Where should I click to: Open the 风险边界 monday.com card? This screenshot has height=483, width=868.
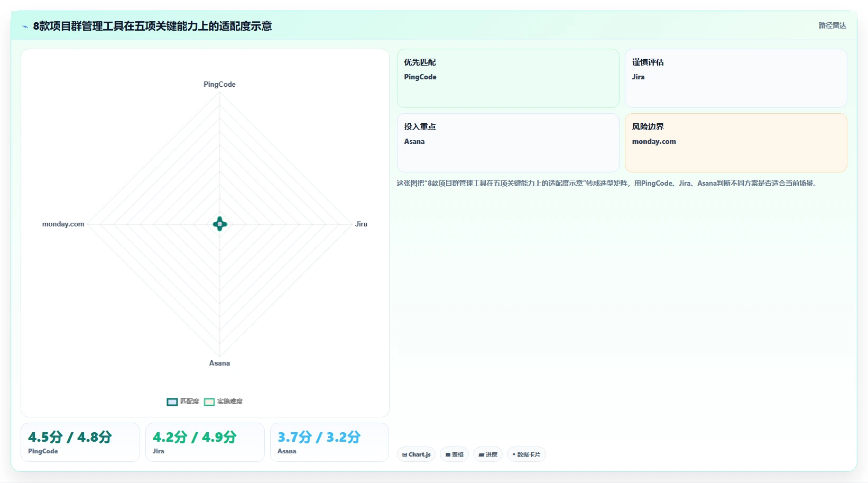[x=736, y=143]
